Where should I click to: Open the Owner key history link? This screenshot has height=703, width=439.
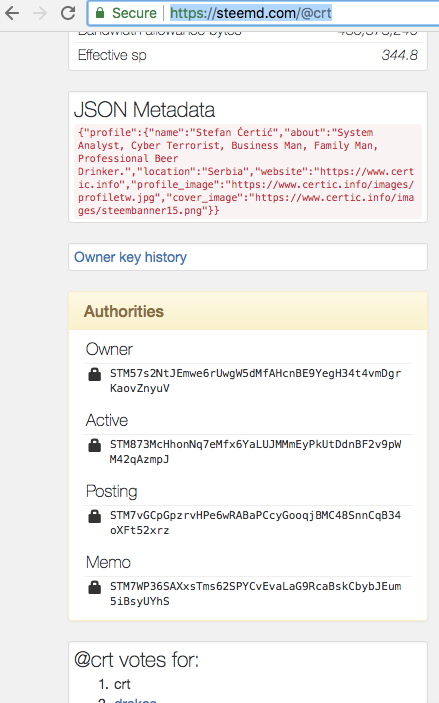(x=130, y=257)
